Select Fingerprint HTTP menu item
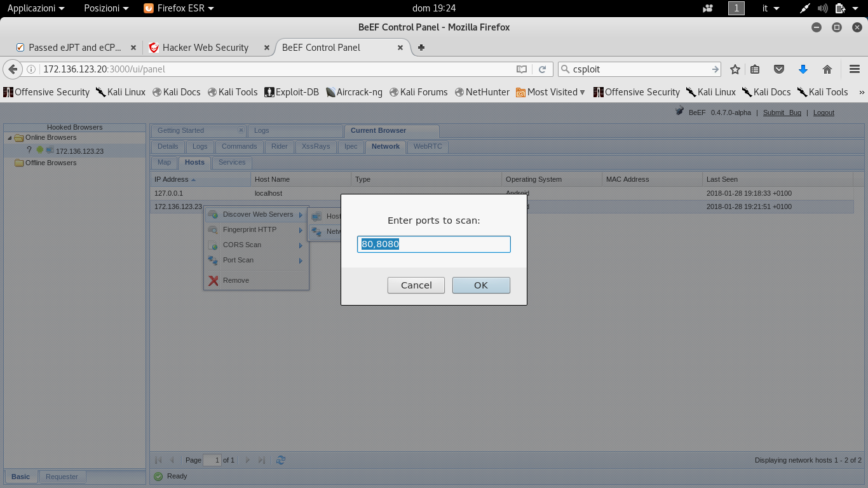Screen dimensions: 868x488 click(256, 229)
